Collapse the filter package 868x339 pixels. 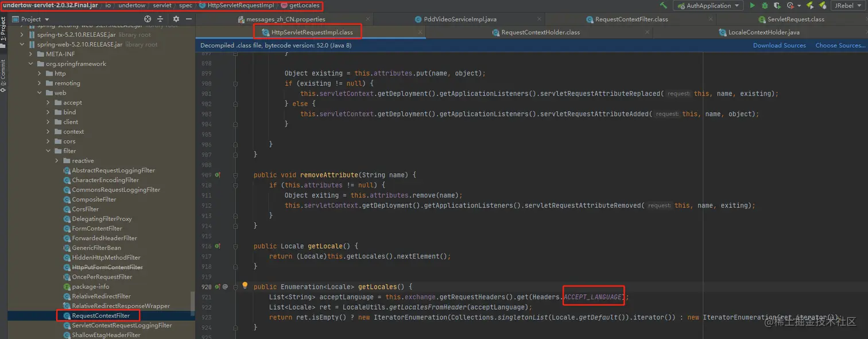coord(49,151)
